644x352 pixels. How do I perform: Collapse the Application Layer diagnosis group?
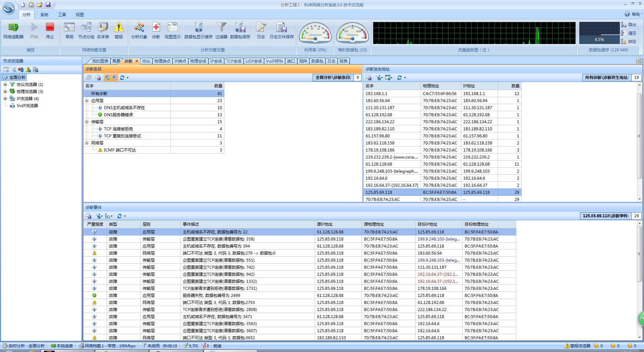click(87, 101)
